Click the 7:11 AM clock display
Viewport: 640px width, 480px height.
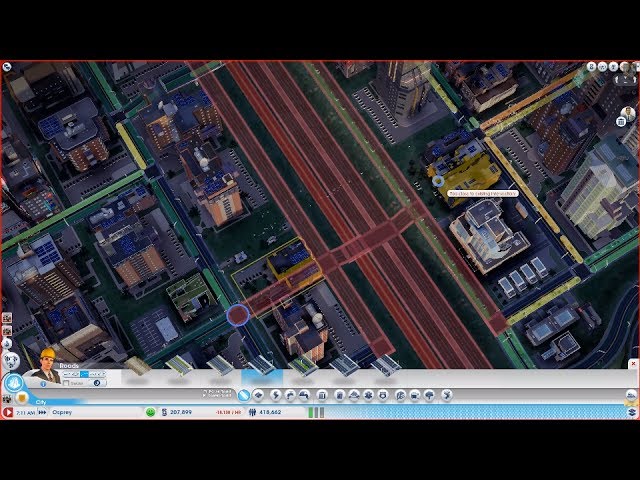click(25, 413)
